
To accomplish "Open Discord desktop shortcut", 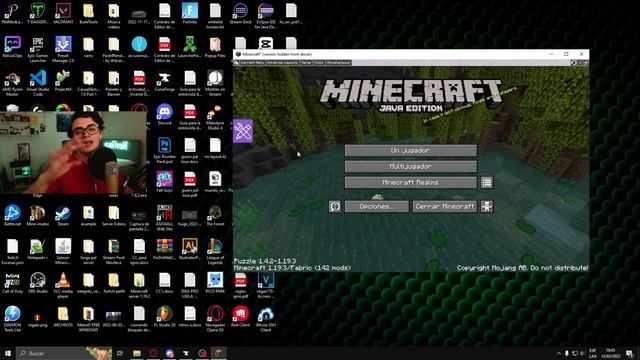I will (x=164, y=114).
